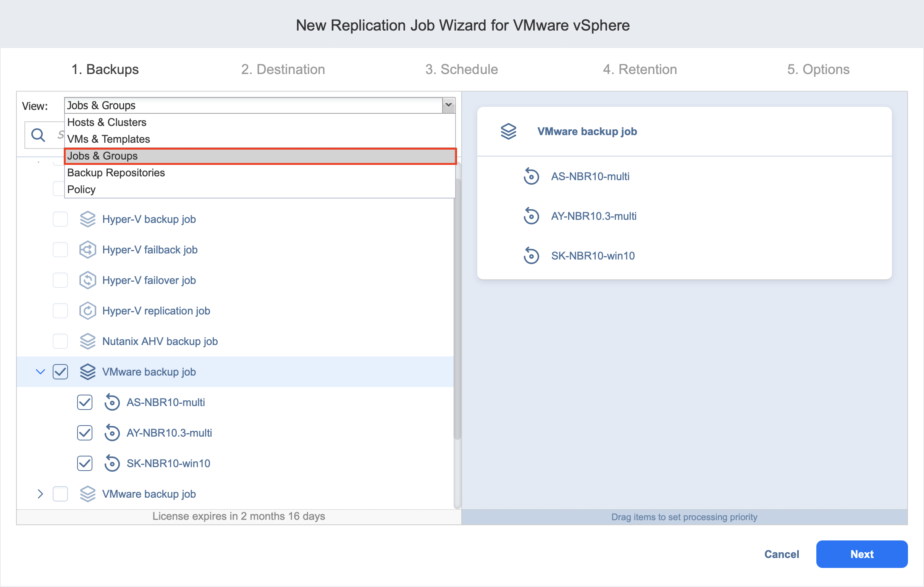924x587 pixels.
Task: Click AY-NBR10.3-multi text in right panel
Action: click(594, 216)
